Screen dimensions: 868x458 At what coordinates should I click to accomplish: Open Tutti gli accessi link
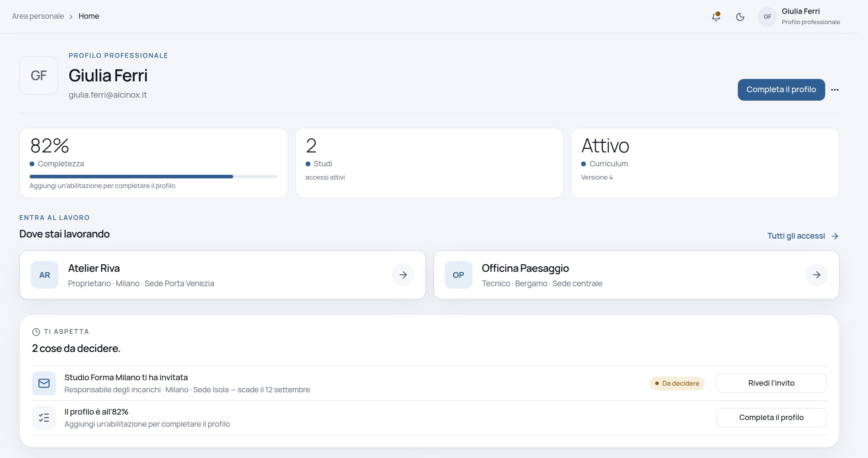point(803,236)
